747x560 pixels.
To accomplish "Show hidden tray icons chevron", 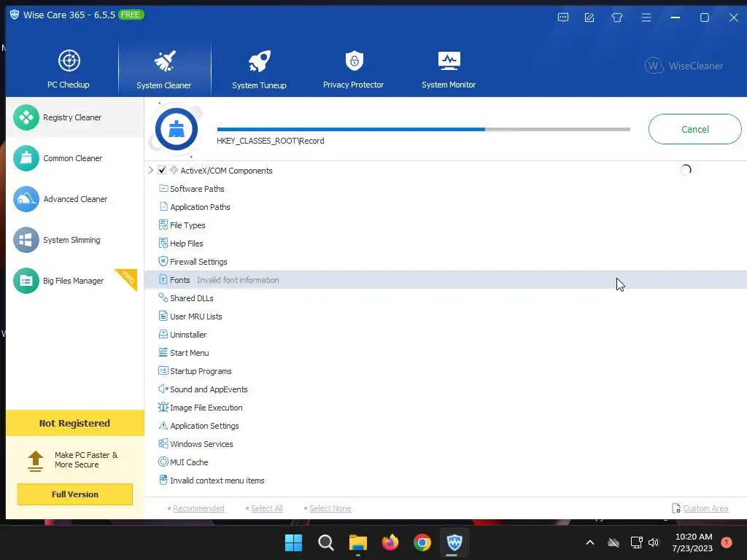I will click(589, 542).
